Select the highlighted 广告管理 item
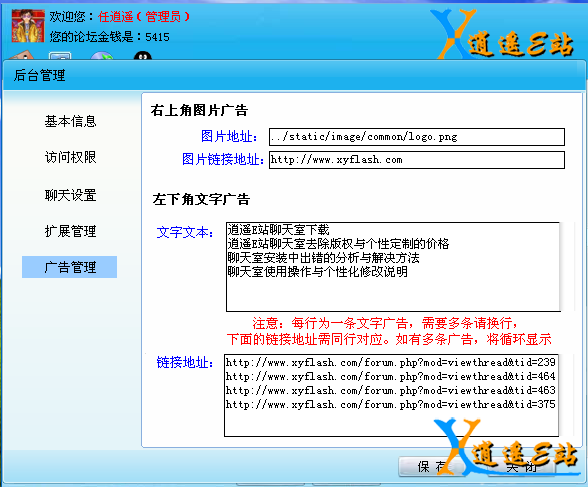The width and height of the screenshot is (588, 487). pos(69,267)
